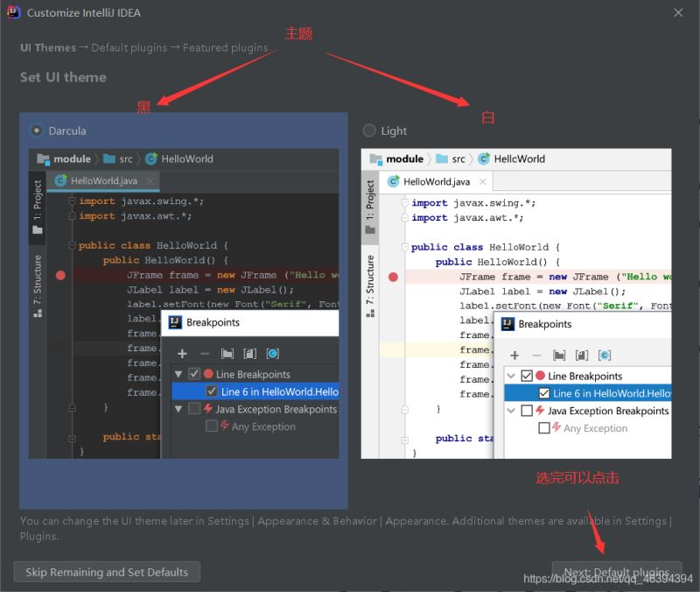
Task: Select the Light theme radio button
Action: click(x=369, y=130)
